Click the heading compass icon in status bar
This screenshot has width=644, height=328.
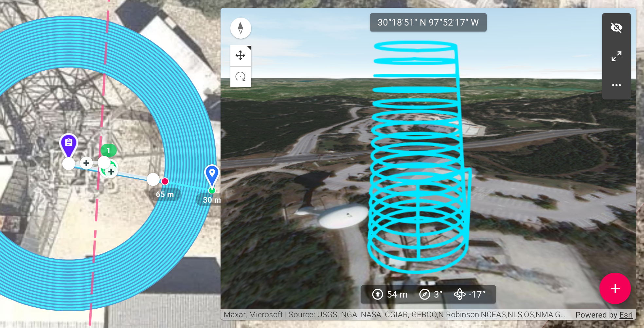[424, 294]
